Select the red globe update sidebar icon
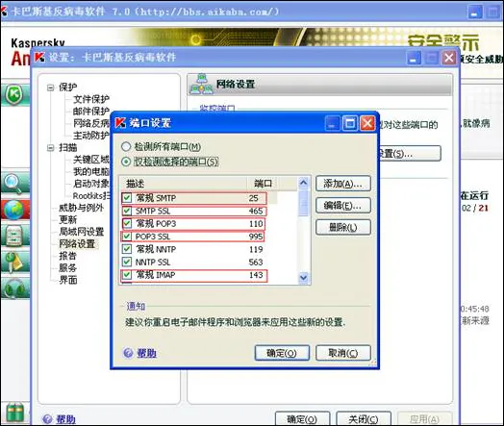 click(13, 210)
